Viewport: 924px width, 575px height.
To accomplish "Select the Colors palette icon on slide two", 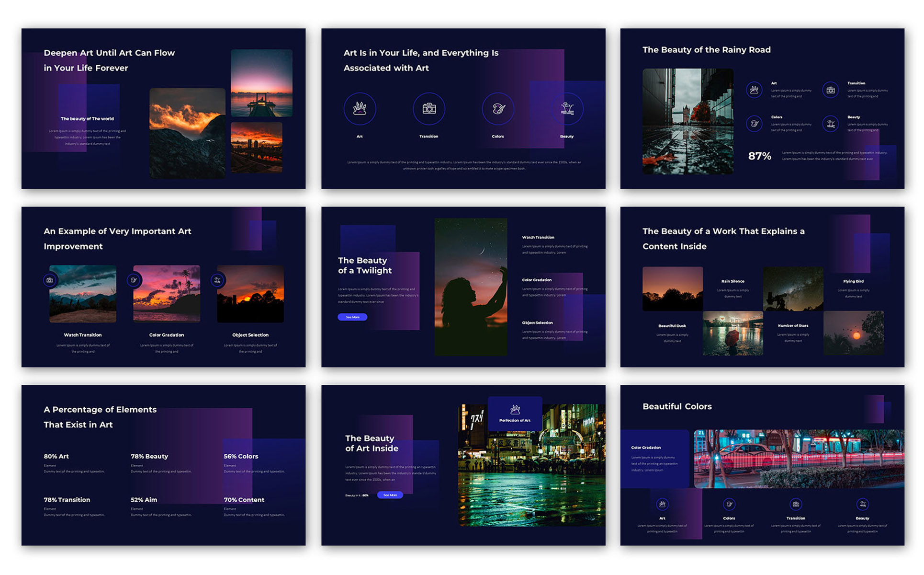I will (498, 109).
